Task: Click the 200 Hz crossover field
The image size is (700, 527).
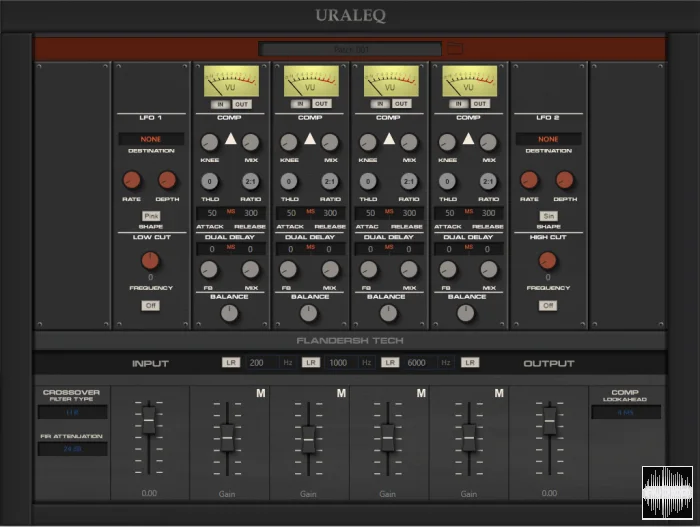Action: [x=263, y=363]
